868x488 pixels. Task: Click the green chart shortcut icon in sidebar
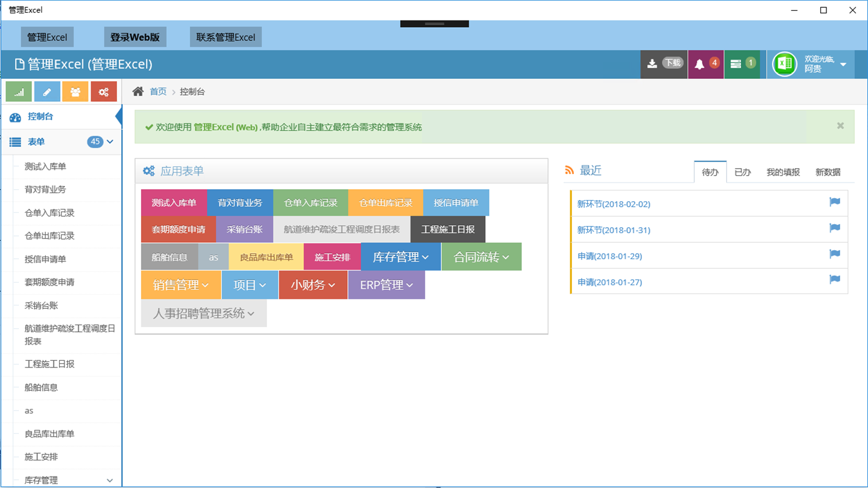(x=19, y=92)
